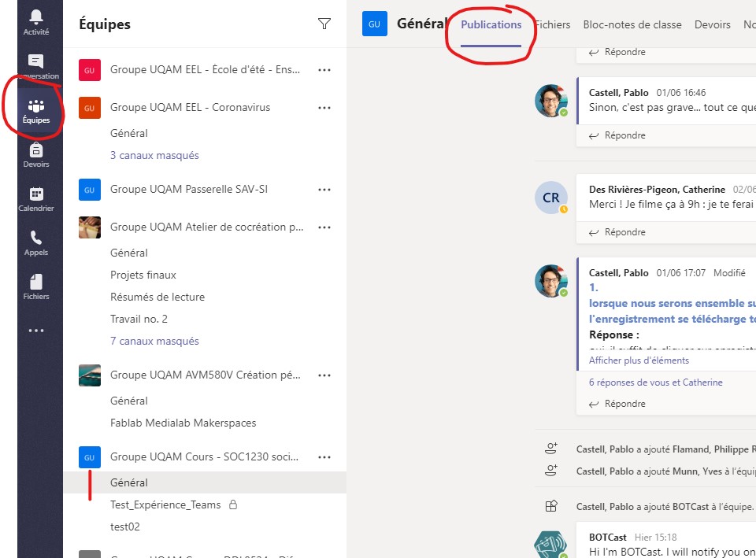The image size is (756, 558).
Task: Select the Projets finaux channel
Action: tap(143, 275)
